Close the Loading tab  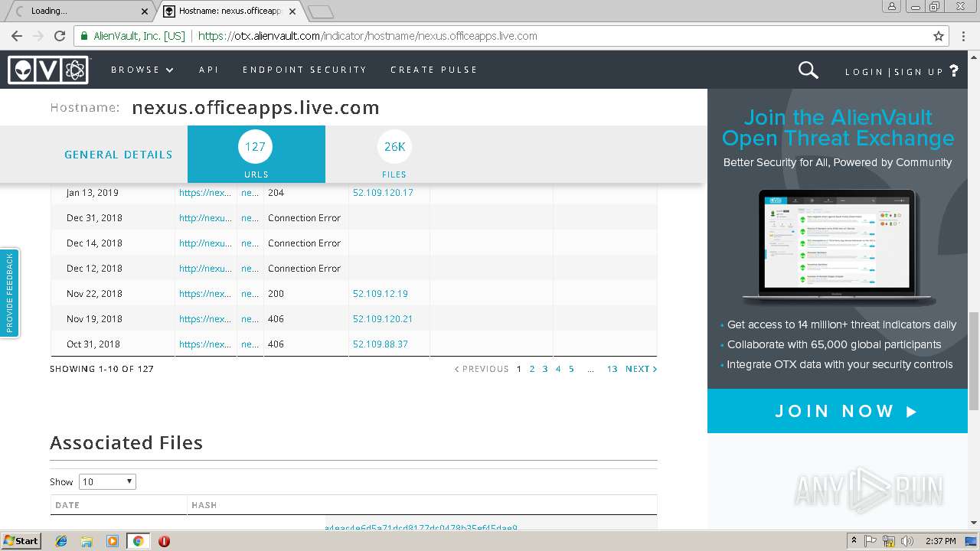(145, 11)
